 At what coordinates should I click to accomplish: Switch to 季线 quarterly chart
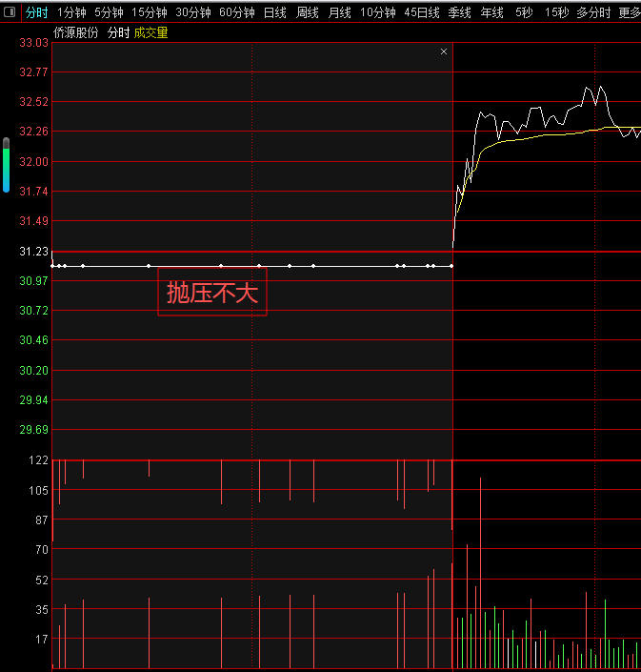[x=460, y=12]
